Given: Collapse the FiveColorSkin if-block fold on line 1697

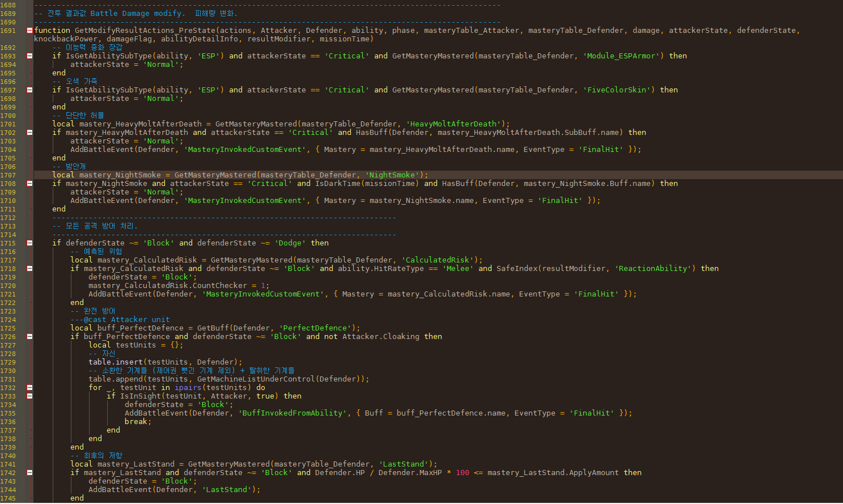Looking at the screenshot, I should point(29,90).
